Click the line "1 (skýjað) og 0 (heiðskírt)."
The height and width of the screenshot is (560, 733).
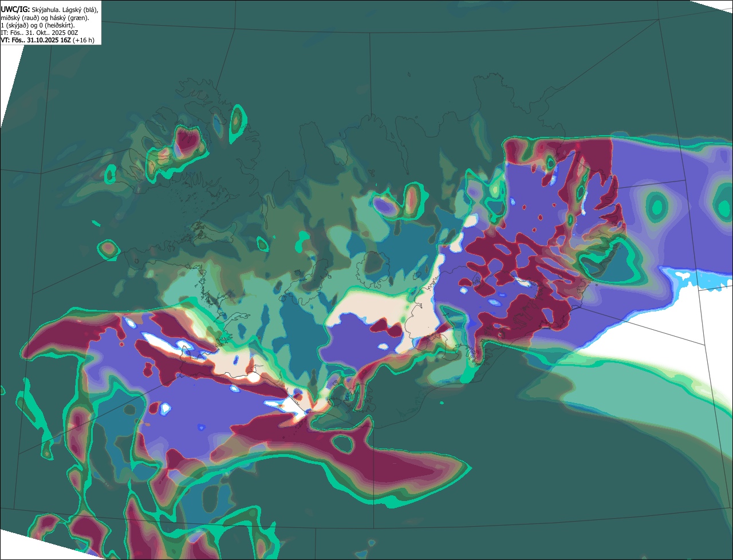(x=38, y=25)
